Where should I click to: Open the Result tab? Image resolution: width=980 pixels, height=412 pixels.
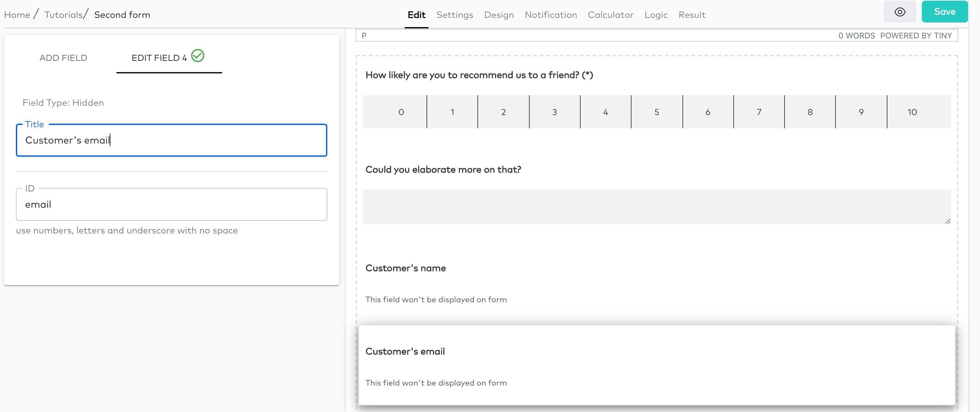(x=692, y=15)
